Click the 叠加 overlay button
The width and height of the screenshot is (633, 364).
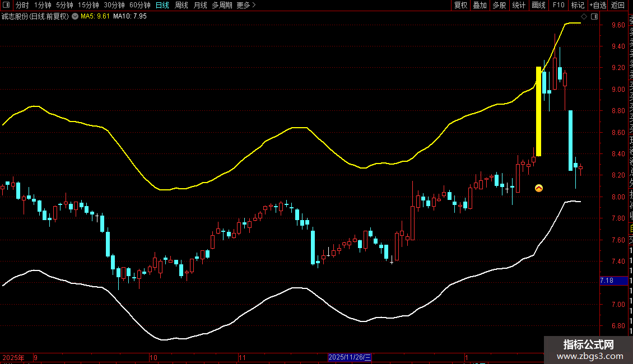tap(480, 5)
